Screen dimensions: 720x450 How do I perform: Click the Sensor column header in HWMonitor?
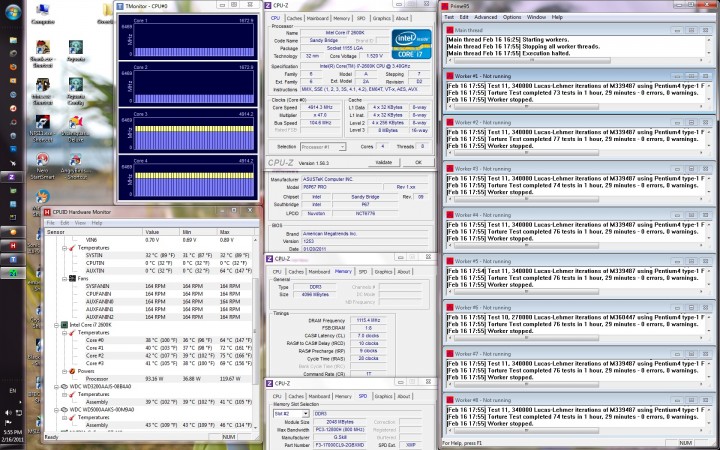pyautogui.click(x=93, y=232)
